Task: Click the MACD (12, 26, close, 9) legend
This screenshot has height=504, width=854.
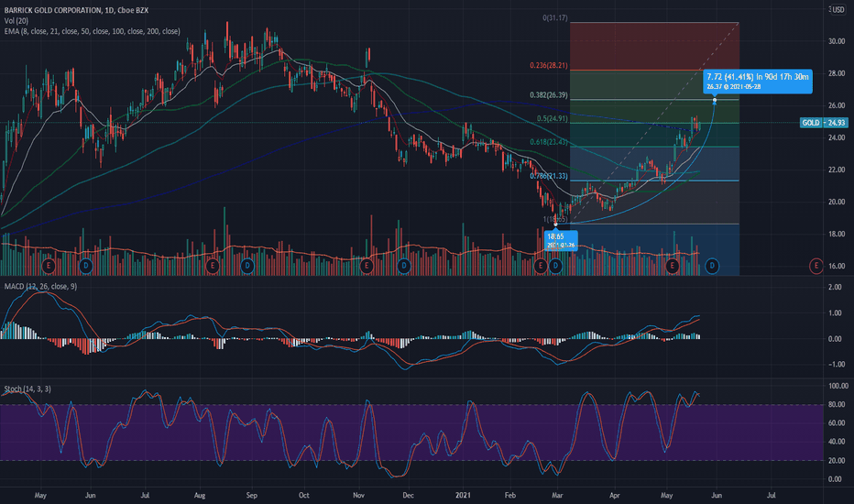Action: pyautogui.click(x=41, y=286)
